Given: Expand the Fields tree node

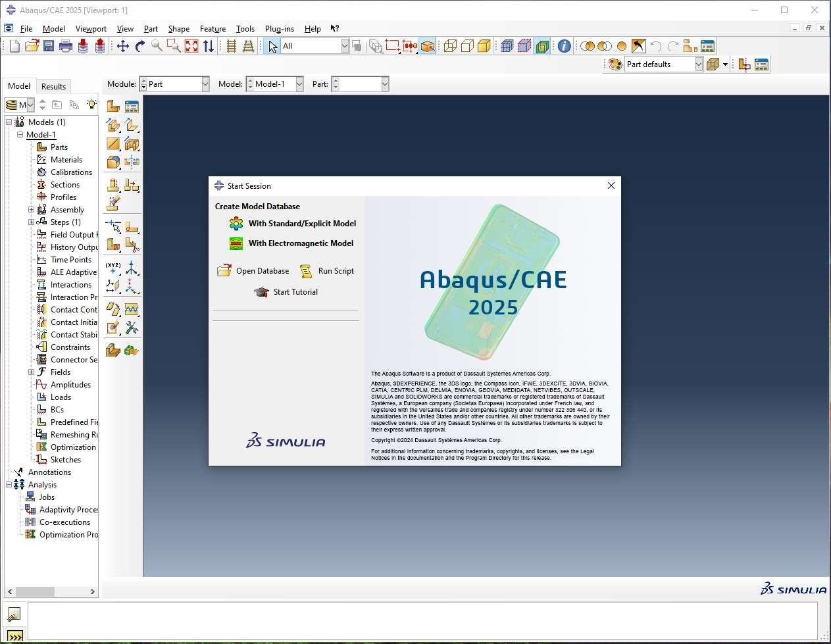Looking at the screenshot, I should pyautogui.click(x=31, y=372).
